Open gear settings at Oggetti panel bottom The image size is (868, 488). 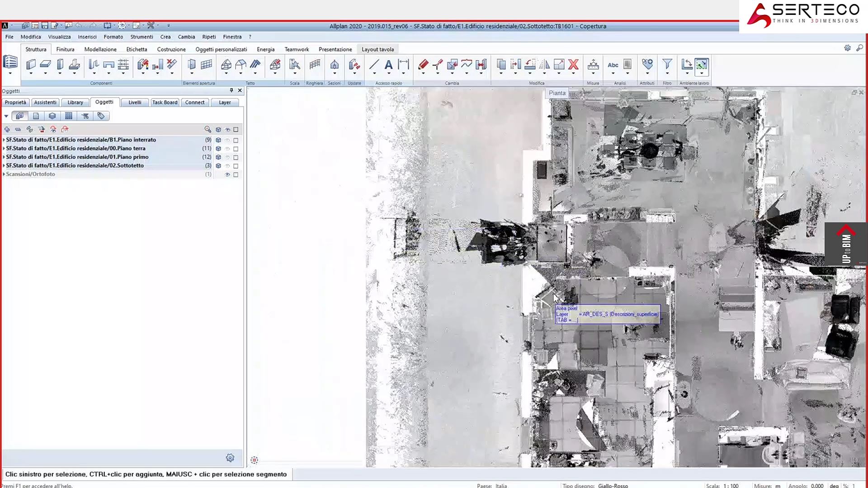(x=230, y=458)
